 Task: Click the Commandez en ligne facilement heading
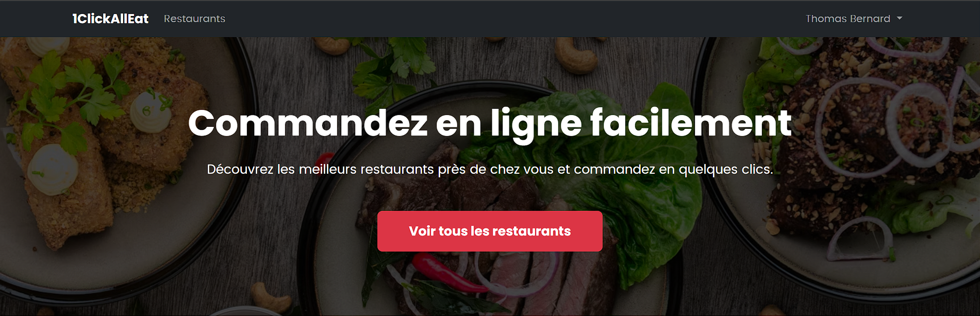[490, 123]
